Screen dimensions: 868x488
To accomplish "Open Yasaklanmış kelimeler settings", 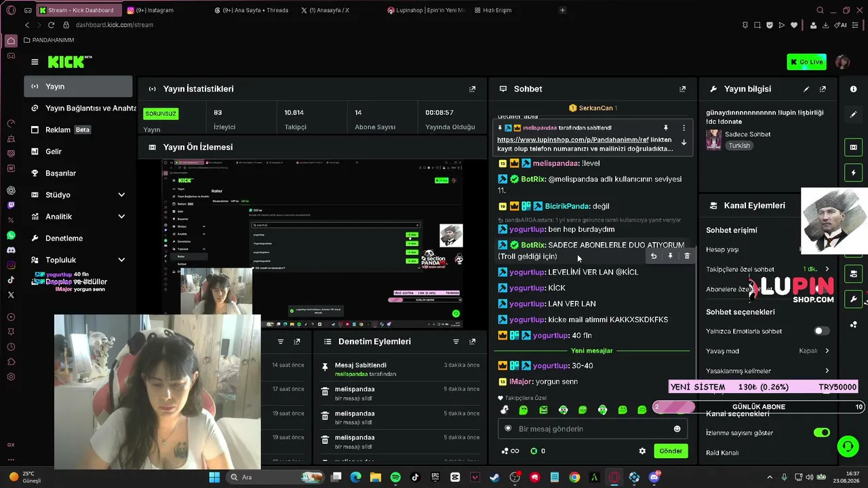I will click(x=768, y=371).
